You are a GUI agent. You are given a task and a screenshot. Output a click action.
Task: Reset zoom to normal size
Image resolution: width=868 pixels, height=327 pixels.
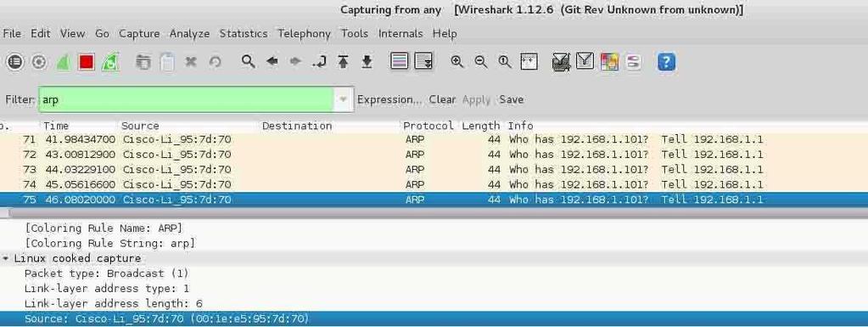pyautogui.click(x=505, y=62)
